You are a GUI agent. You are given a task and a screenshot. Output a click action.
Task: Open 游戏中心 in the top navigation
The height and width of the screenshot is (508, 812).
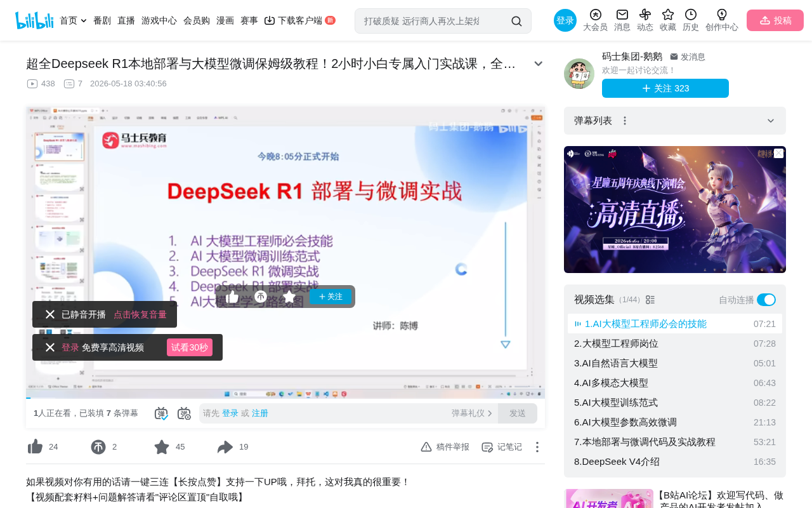coord(159,20)
